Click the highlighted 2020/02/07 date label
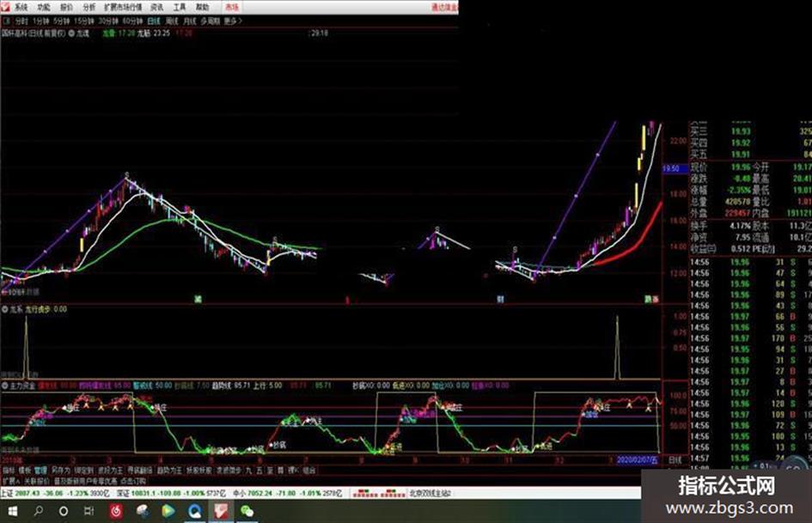This screenshot has width=812, height=523. point(638,459)
